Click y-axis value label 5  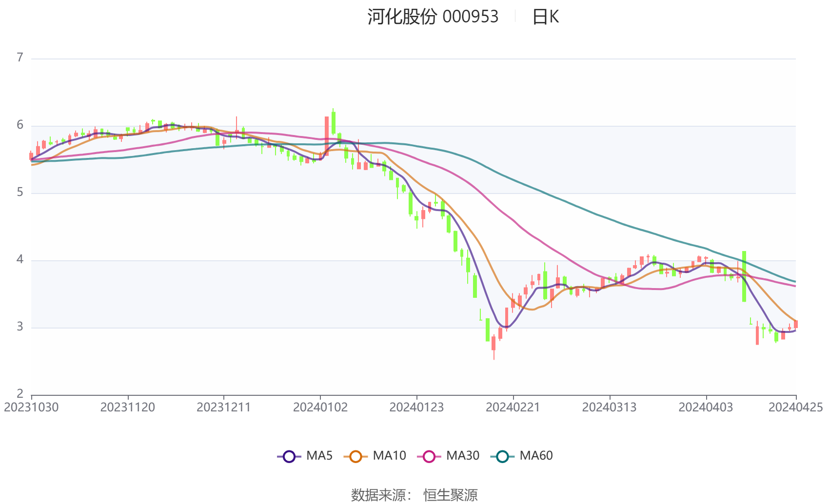pyautogui.click(x=20, y=193)
